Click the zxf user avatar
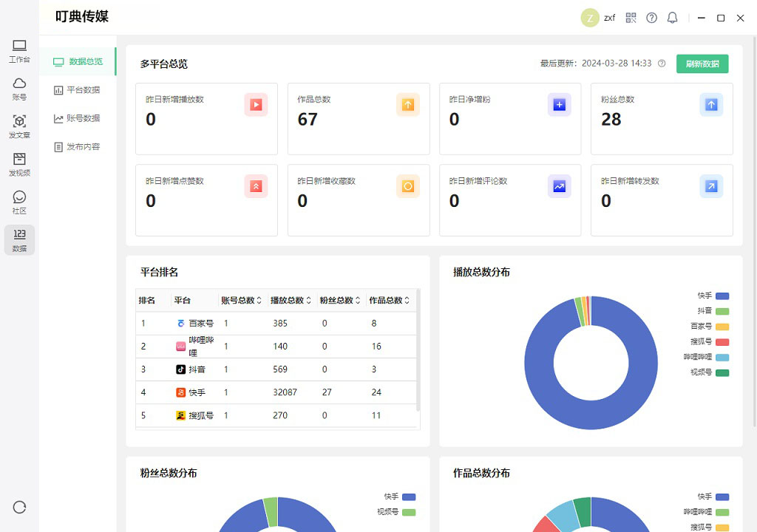The height and width of the screenshot is (532, 757). (590, 18)
